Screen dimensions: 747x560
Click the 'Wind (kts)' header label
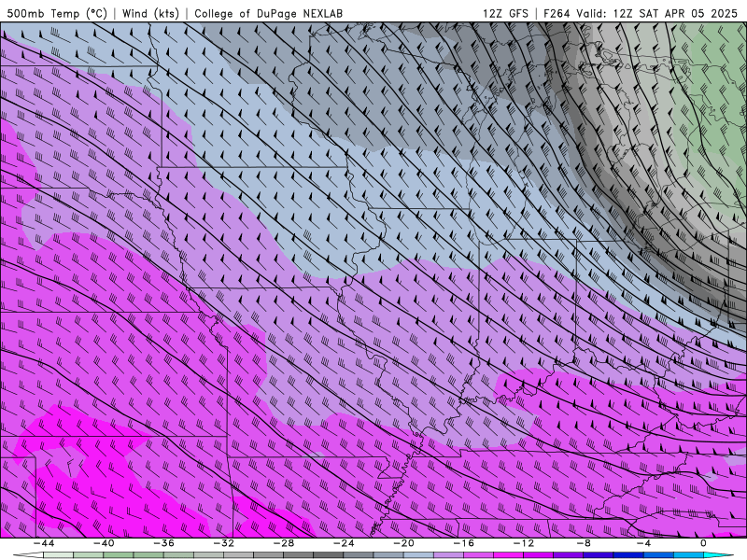[x=150, y=13]
